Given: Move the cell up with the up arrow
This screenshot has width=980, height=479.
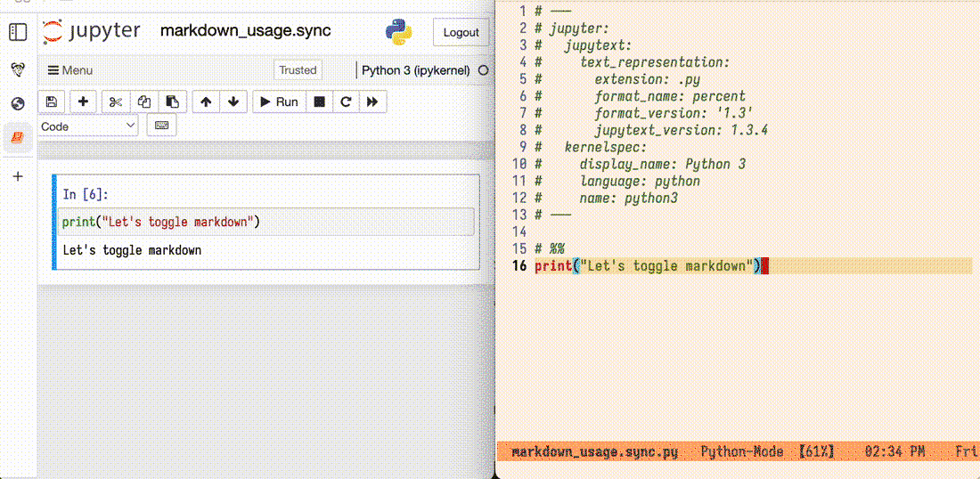Looking at the screenshot, I should pos(206,101).
